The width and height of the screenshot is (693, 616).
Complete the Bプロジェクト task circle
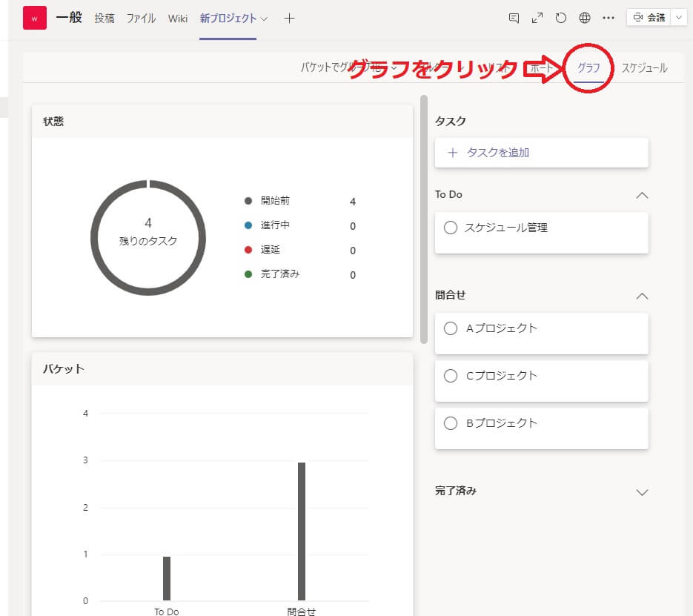(450, 423)
